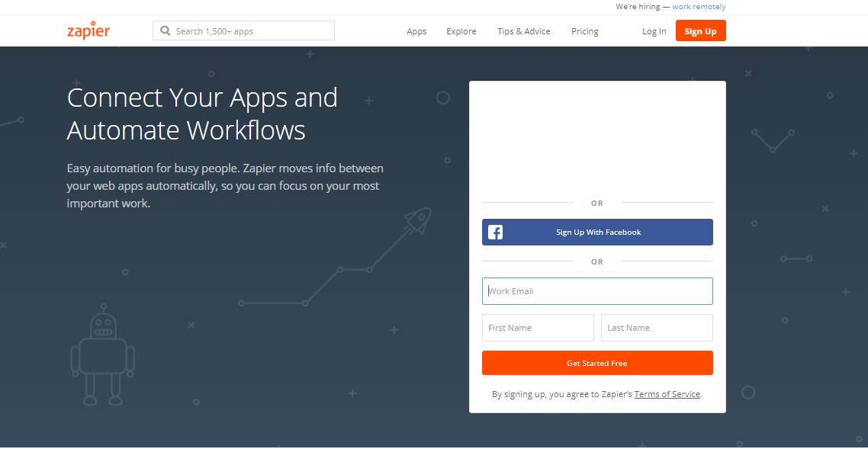Click the "Easy automation for busy people" paragraph
This screenshot has height=449, width=868.
click(225, 185)
